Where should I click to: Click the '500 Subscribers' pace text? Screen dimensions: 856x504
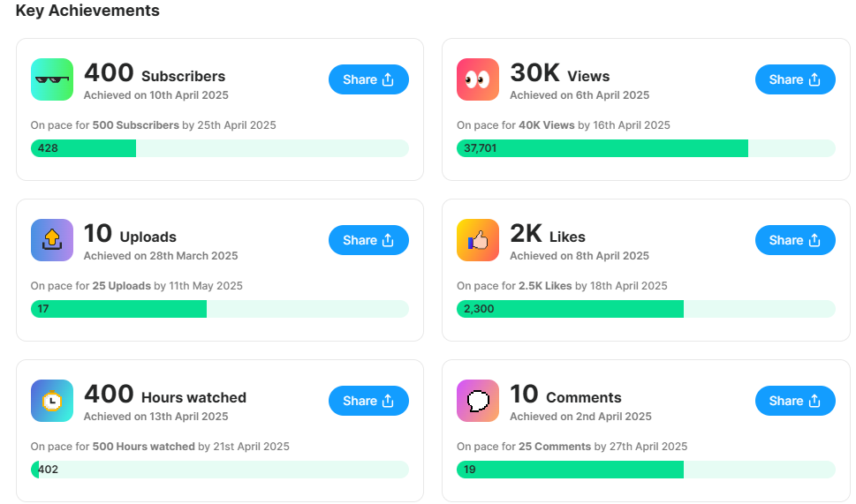pos(135,125)
